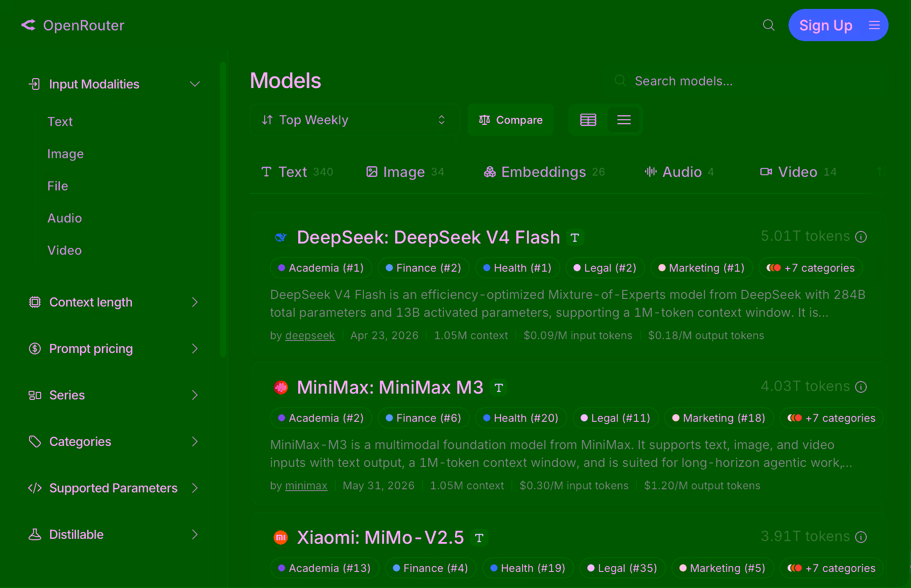Image resolution: width=911 pixels, height=588 pixels.
Task: Click the Xiaomi orange logo
Action: tap(281, 537)
